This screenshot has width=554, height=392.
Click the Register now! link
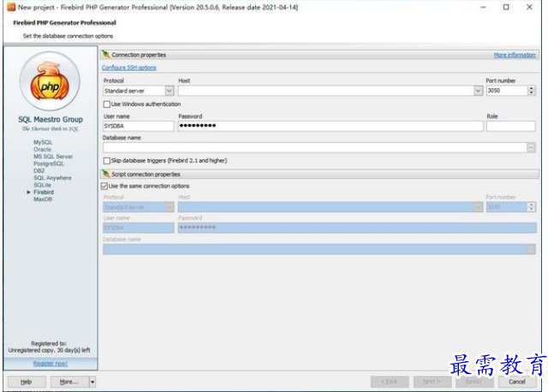(51, 364)
